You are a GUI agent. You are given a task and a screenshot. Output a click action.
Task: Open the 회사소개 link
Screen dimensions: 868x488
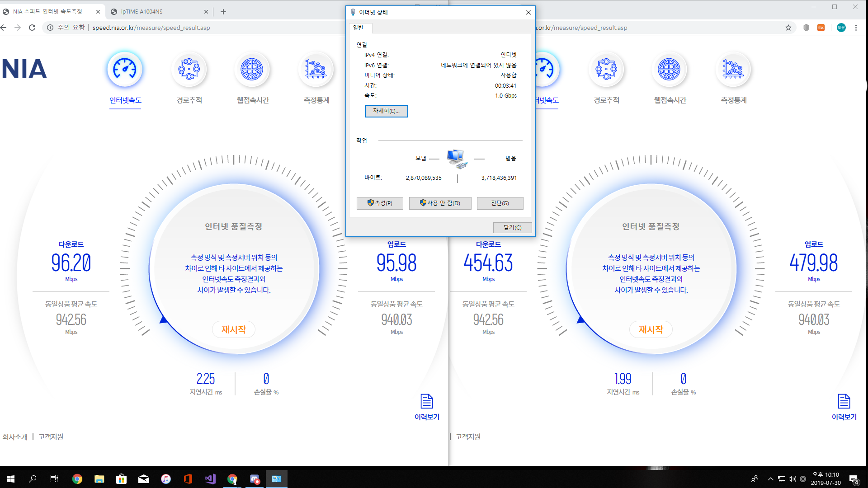15,437
